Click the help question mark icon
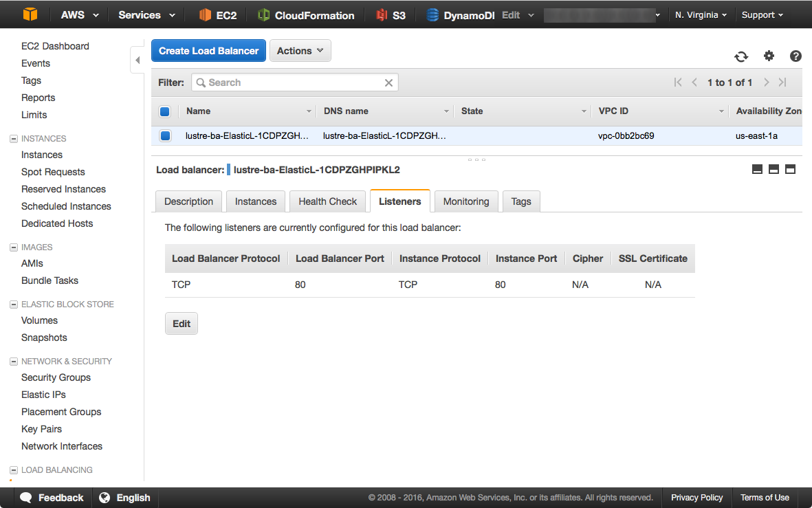 (795, 56)
